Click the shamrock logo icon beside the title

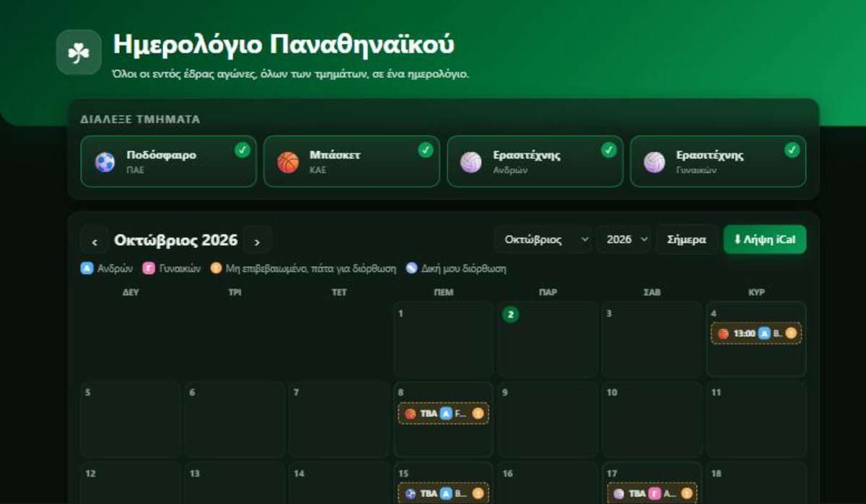[x=79, y=52]
